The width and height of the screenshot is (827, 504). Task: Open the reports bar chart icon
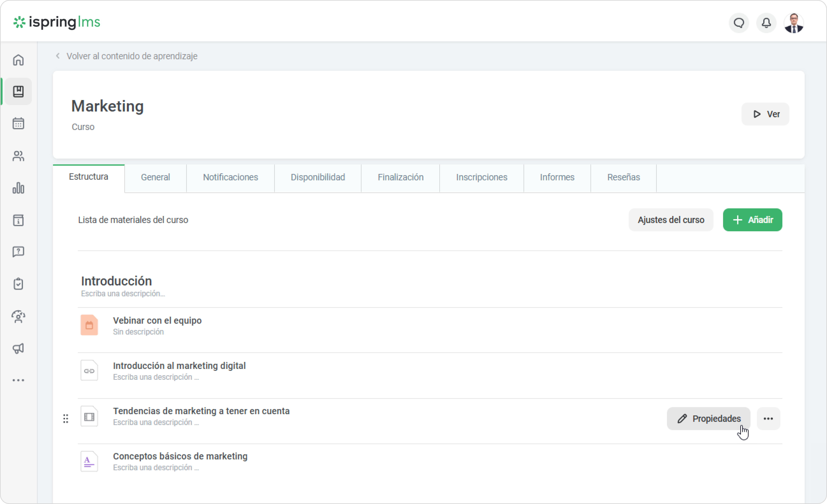18,188
